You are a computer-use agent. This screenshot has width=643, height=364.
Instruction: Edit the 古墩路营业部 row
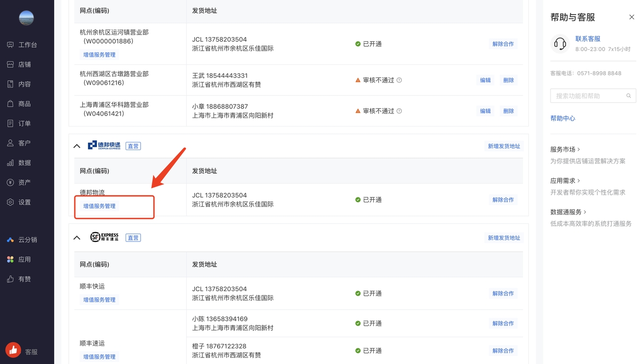[x=485, y=80]
